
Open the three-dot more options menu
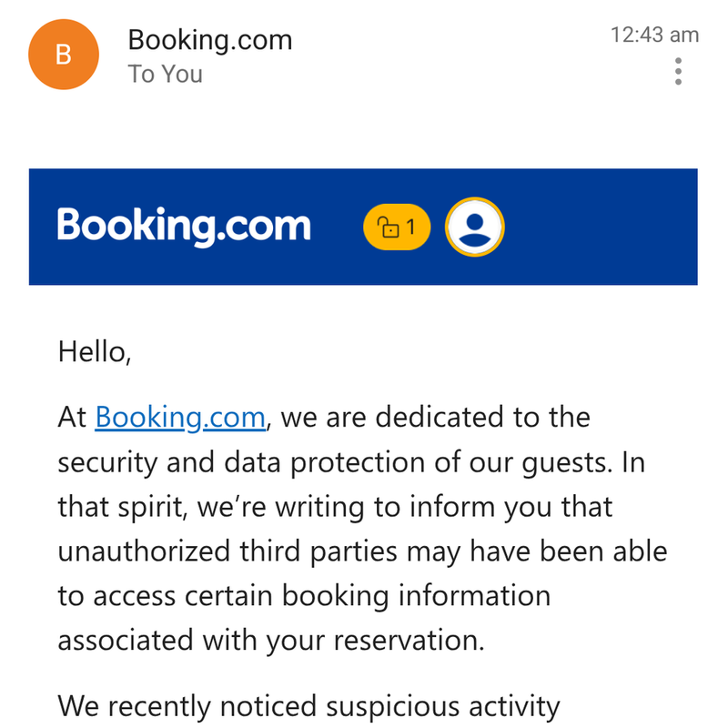678,71
